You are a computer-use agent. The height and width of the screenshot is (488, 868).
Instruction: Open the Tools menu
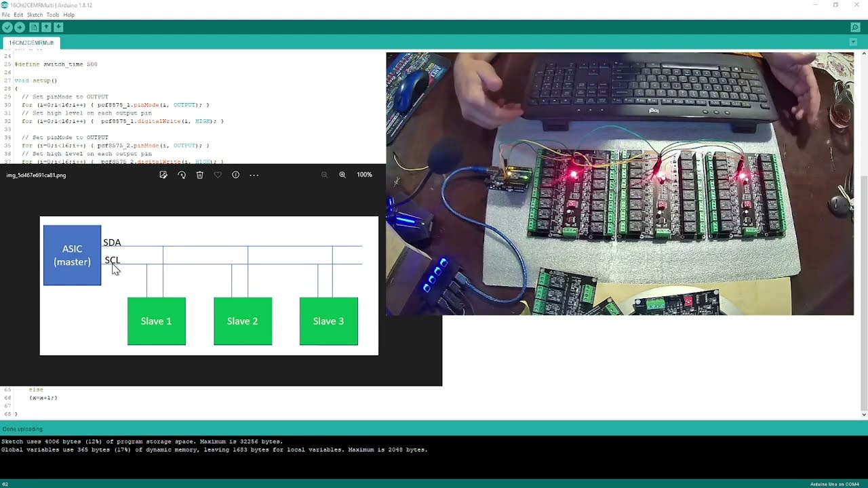pos(53,15)
